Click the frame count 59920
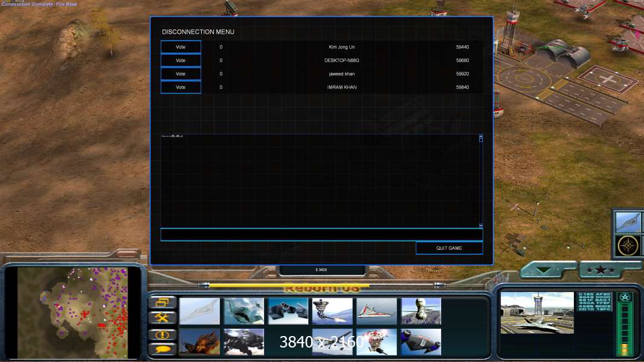 tap(463, 74)
